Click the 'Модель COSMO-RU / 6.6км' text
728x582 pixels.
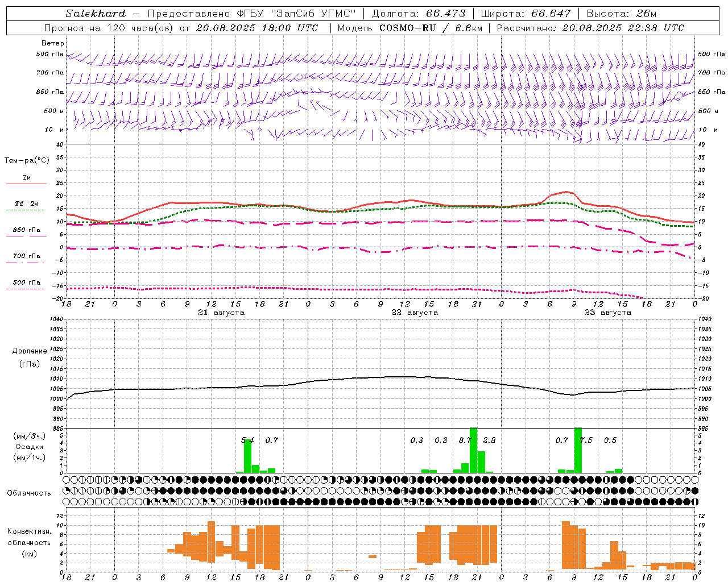click(x=410, y=28)
